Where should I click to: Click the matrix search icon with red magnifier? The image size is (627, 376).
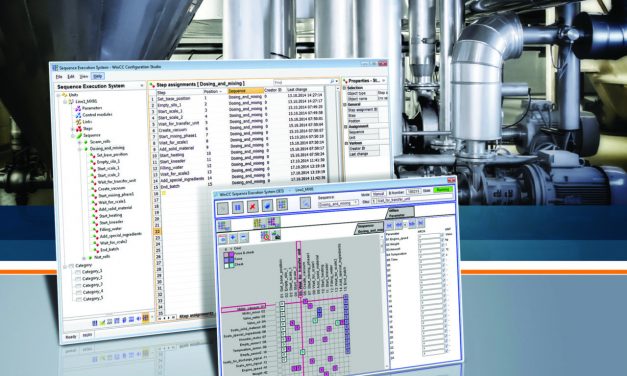pos(266,236)
